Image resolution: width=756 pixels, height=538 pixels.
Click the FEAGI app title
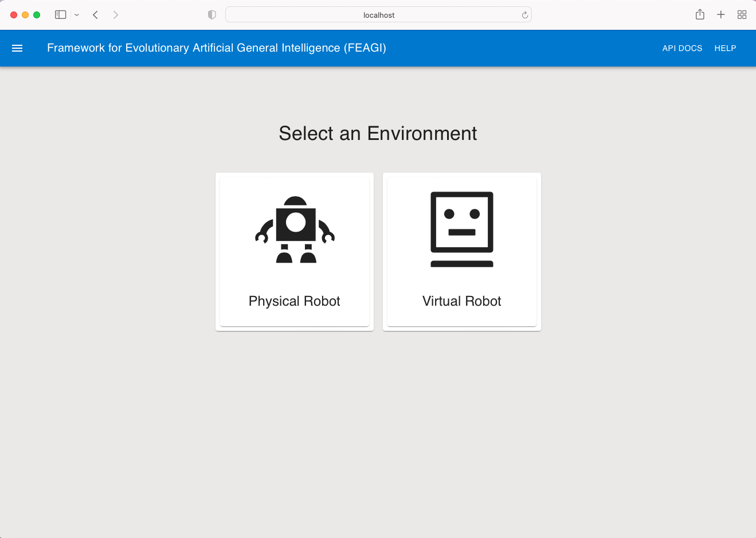[x=217, y=48]
